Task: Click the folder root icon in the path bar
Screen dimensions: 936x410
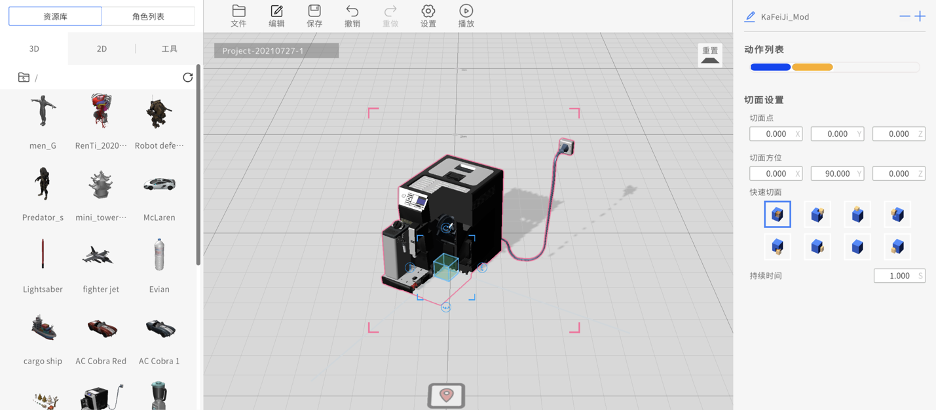Action: click(23, 77)
